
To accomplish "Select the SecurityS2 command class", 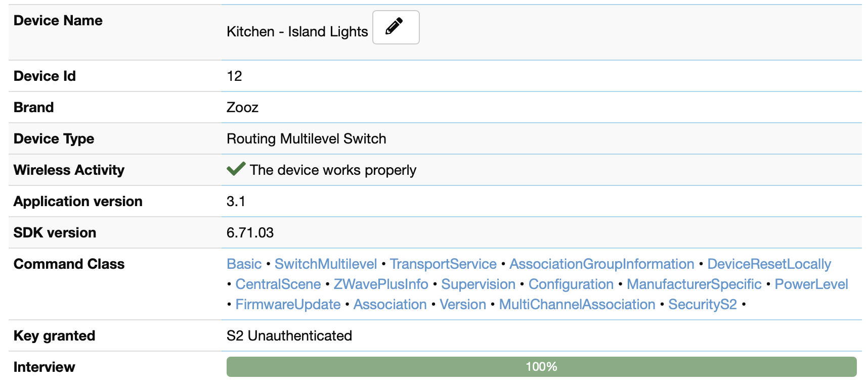I will (x=702, y=305).
